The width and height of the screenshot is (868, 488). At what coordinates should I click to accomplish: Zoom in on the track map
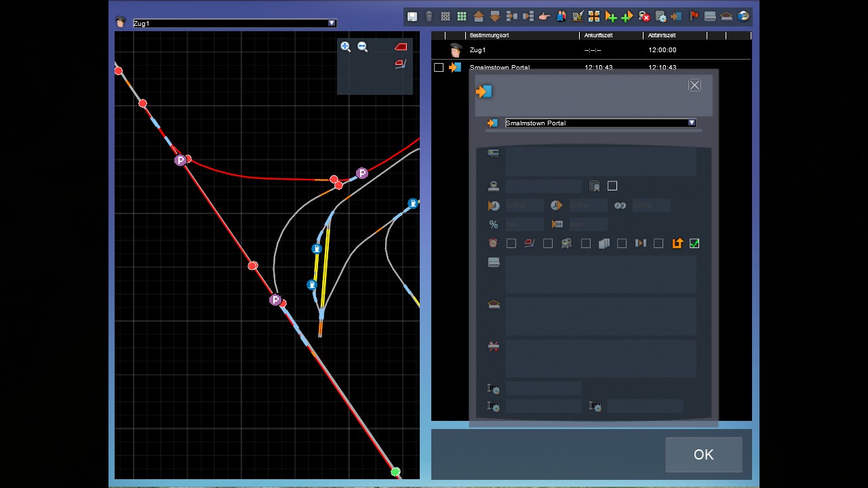(346, 47)
